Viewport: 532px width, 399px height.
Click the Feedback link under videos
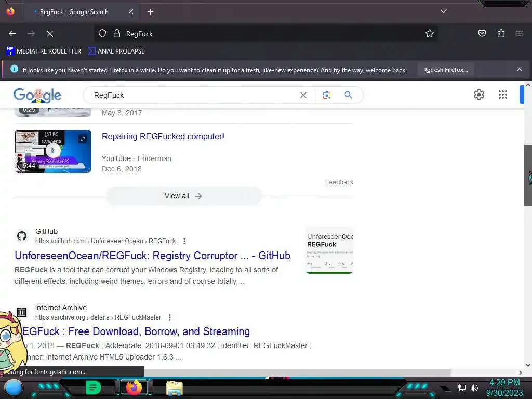[339, 182]
